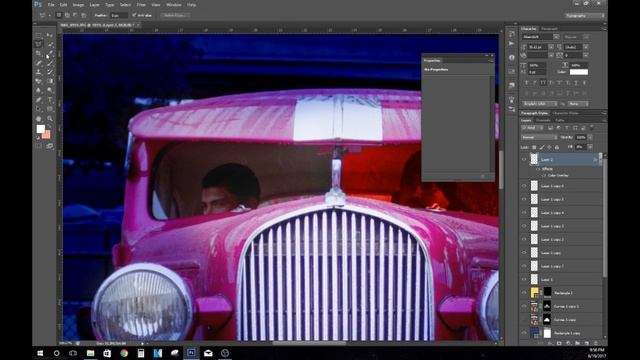The image size is (640, 360).
Task: Select the Hand tool
Action: tap(39, 119)
